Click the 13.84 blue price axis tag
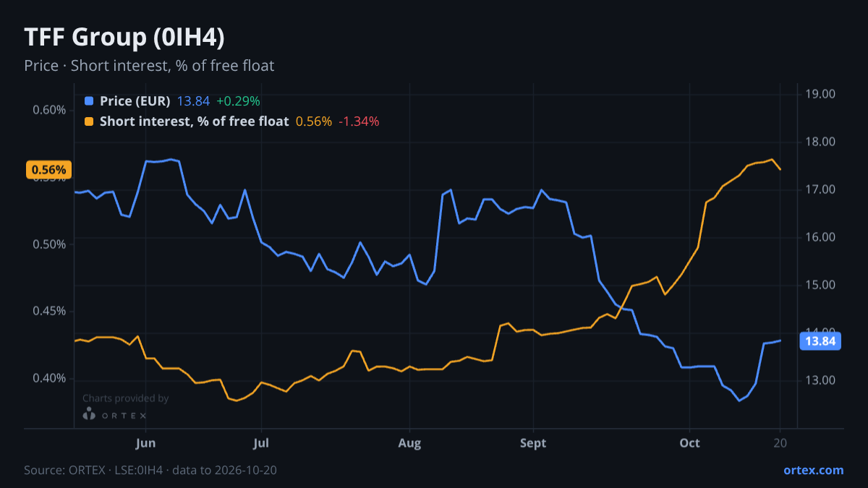 pyautogui.click(x=820, y=341)
